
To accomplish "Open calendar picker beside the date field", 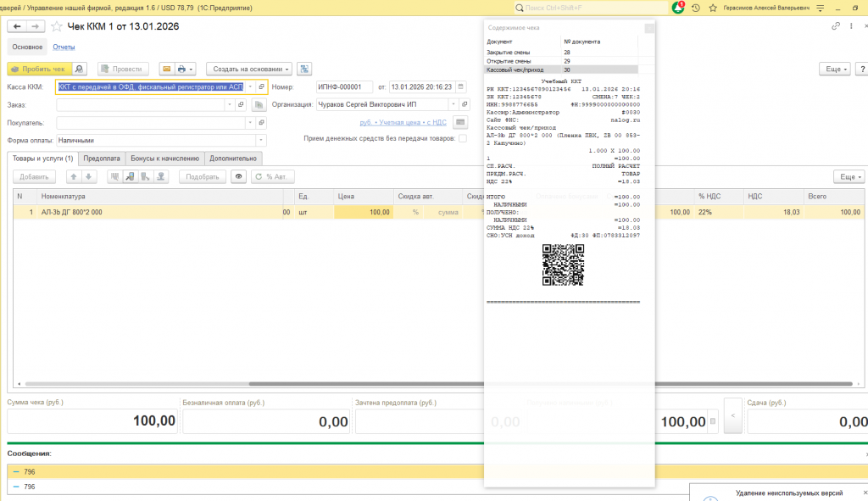I will point(461,86).
